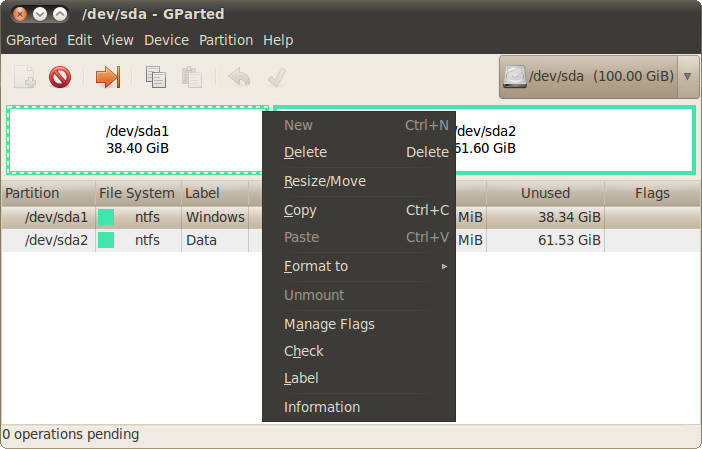This screenshot has height=449, width=702.
Task: Click the Undo last operation arrow icon
Action: click(x=239, y=77)
